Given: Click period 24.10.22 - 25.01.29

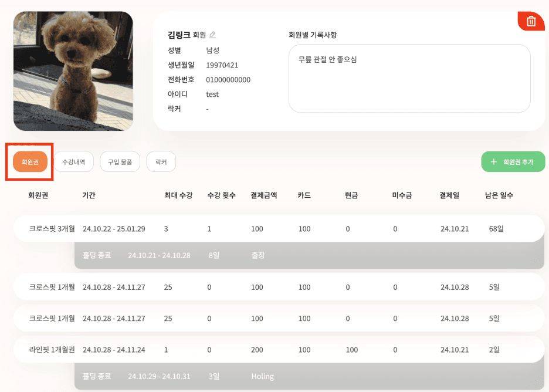Looking at the screenshot, I should click(x=114, y=229).
